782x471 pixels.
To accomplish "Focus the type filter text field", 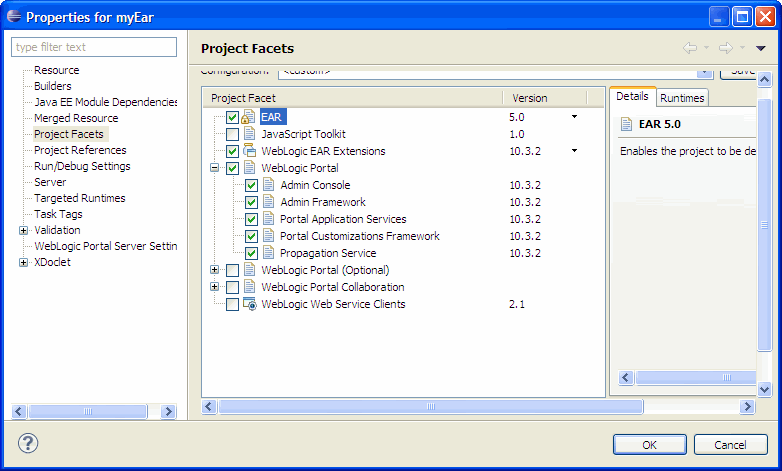I will [94, 47].
